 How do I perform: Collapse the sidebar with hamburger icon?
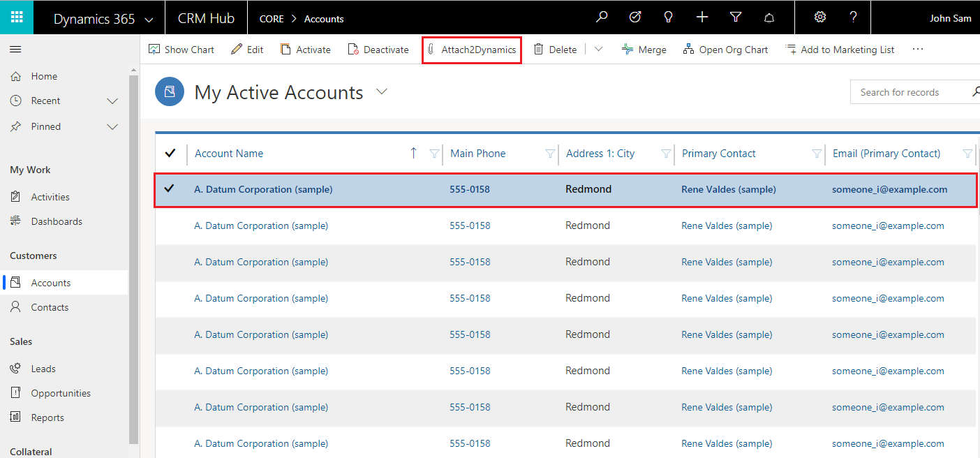click(15, 50)
